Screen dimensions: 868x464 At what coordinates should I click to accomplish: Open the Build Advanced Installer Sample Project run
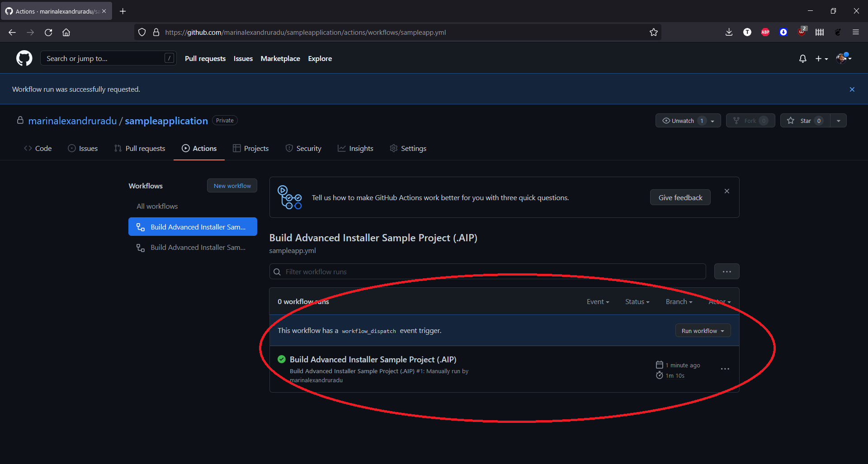point(373,359)
